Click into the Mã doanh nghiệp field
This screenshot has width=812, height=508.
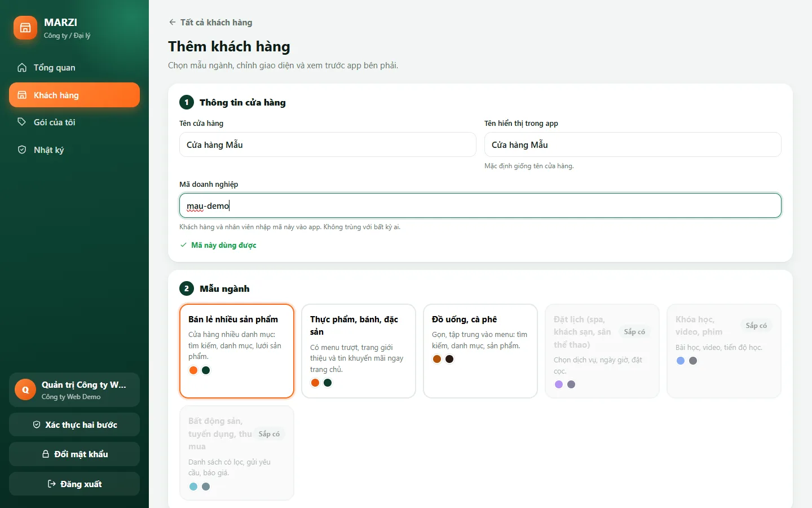[480, 205]
